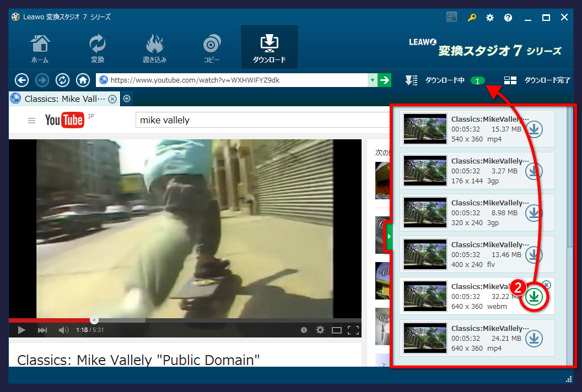Open the ダウンロード完了 list
The height and width of the screenshot is (392, 582).
click(537, 80)
